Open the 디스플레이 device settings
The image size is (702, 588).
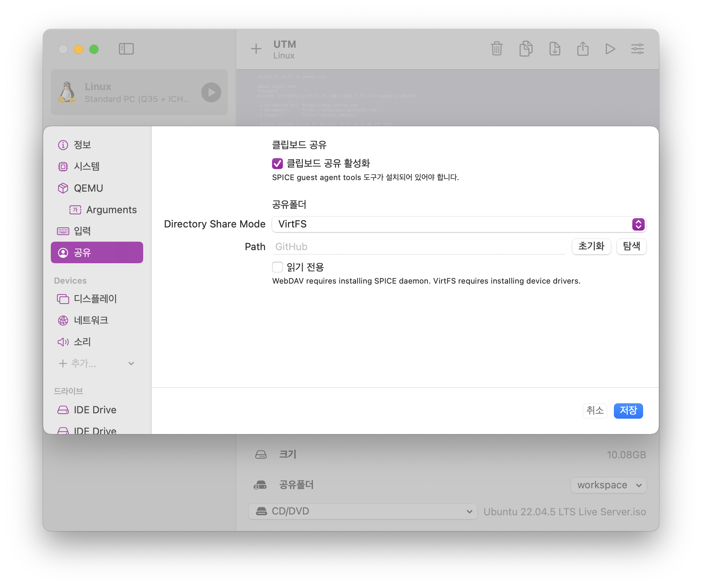tap(97, 299)
